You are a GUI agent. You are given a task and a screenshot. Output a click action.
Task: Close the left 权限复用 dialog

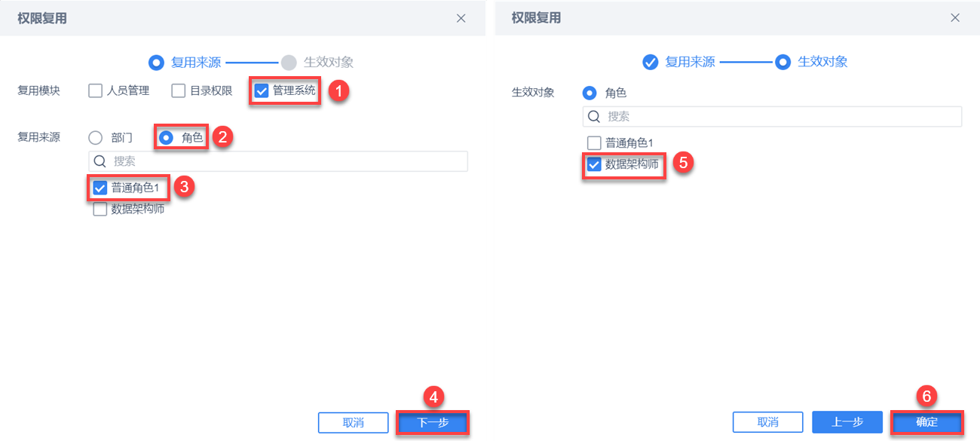pos(461,18)
